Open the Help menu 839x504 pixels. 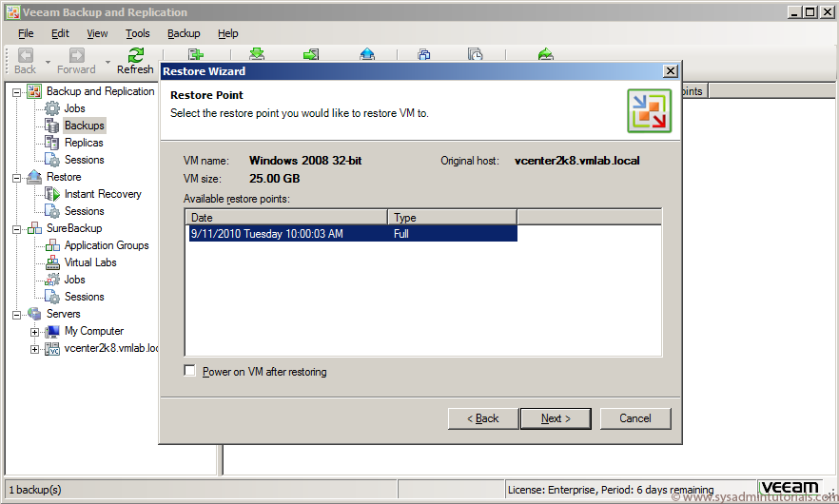click(x=228, y=33)
